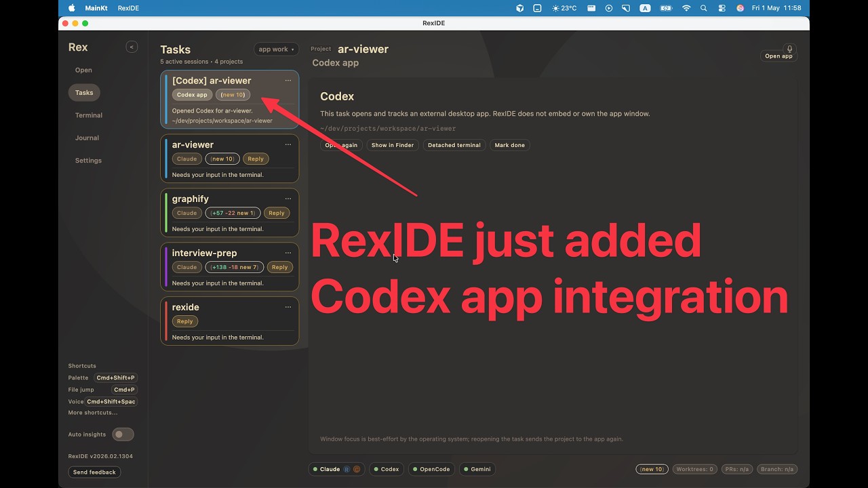Open Journal in the sidebar
The image size is (868, 488).
tap(87, 138)
